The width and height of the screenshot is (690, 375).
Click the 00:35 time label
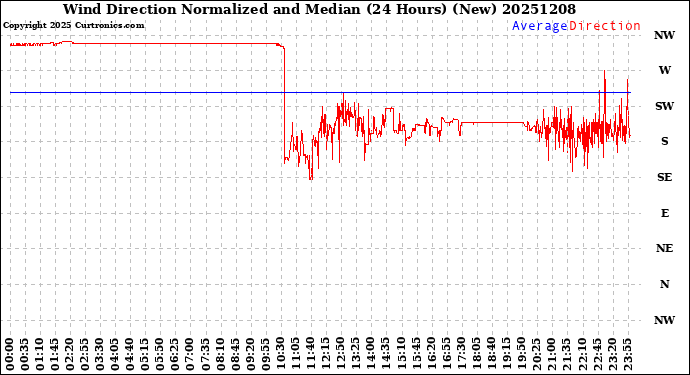click(25, 355)
